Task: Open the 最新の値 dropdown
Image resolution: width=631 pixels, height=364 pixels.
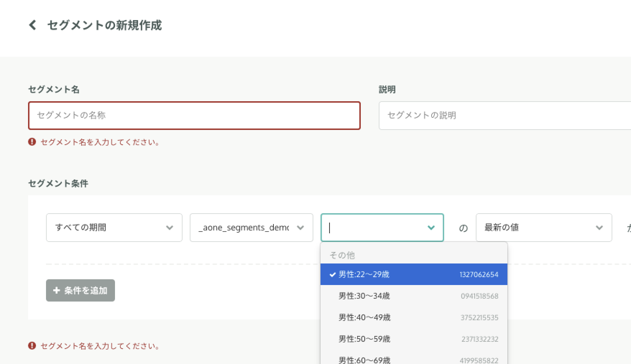Action: click(544, 228)
